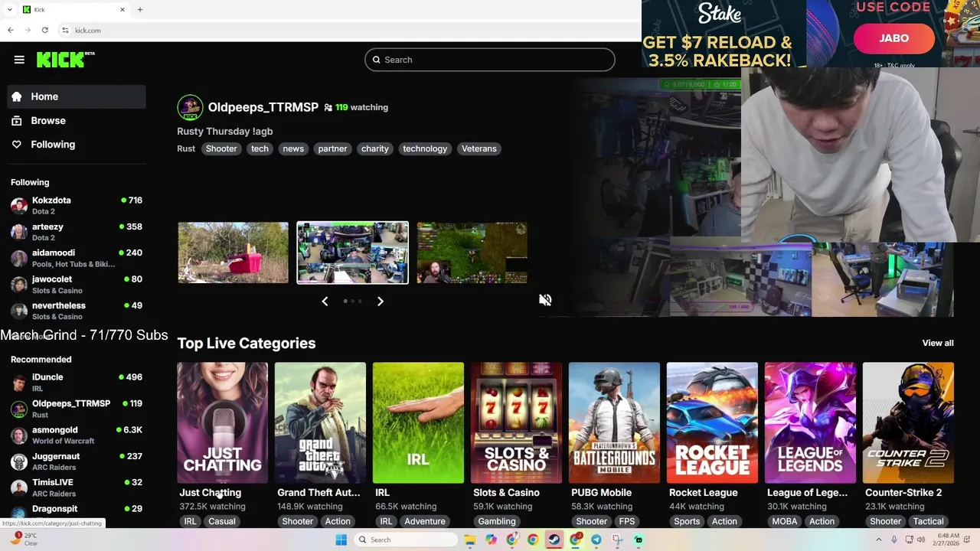Go to previous featured stream arrow

pyautogui.click(x=325, y=302)
